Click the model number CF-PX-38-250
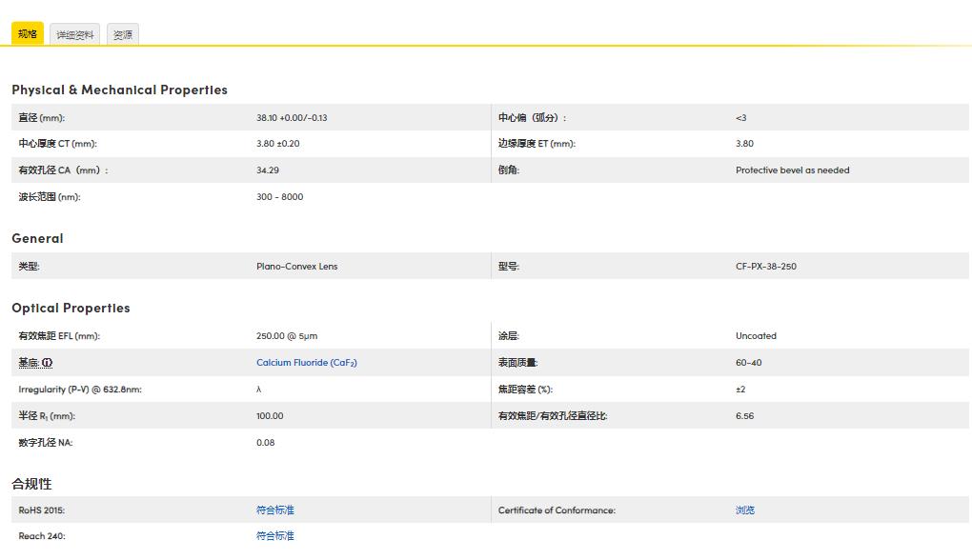This screenshot has height=560, width=972. tap(765, 267)
